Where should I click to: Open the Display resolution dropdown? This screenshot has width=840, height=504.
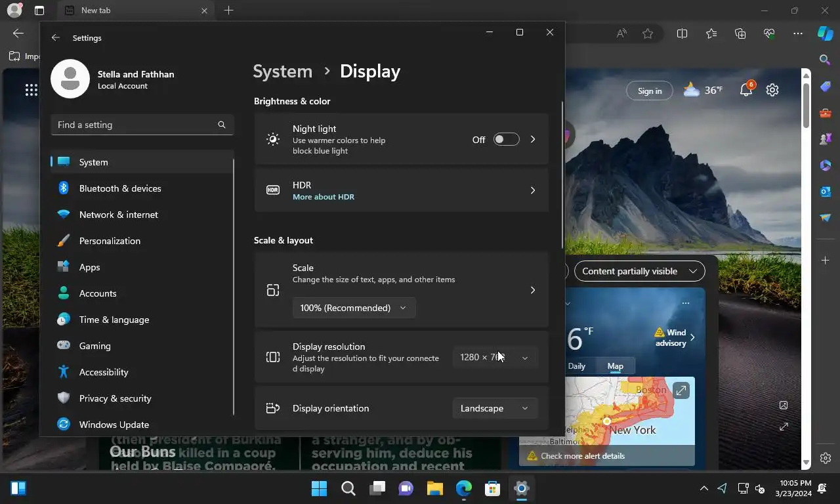(494, 358)
